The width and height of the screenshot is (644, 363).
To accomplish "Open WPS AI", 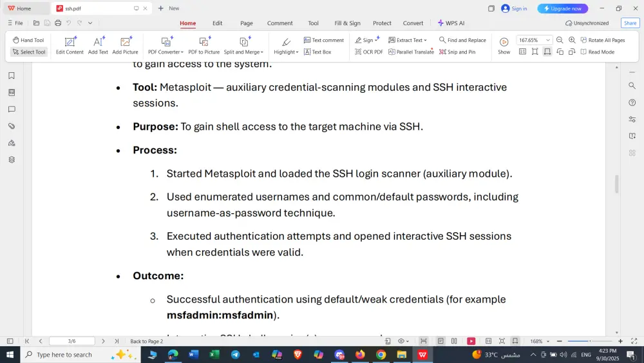I will [x=451, y=23].
